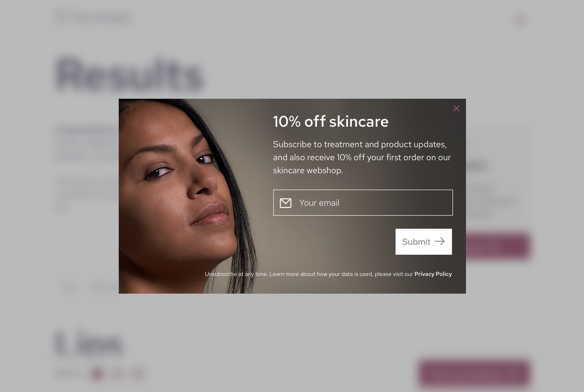Select the third dot under Lips heading
Screen dimensions: 584x392
pyautogui.click(x=138, y=374)
